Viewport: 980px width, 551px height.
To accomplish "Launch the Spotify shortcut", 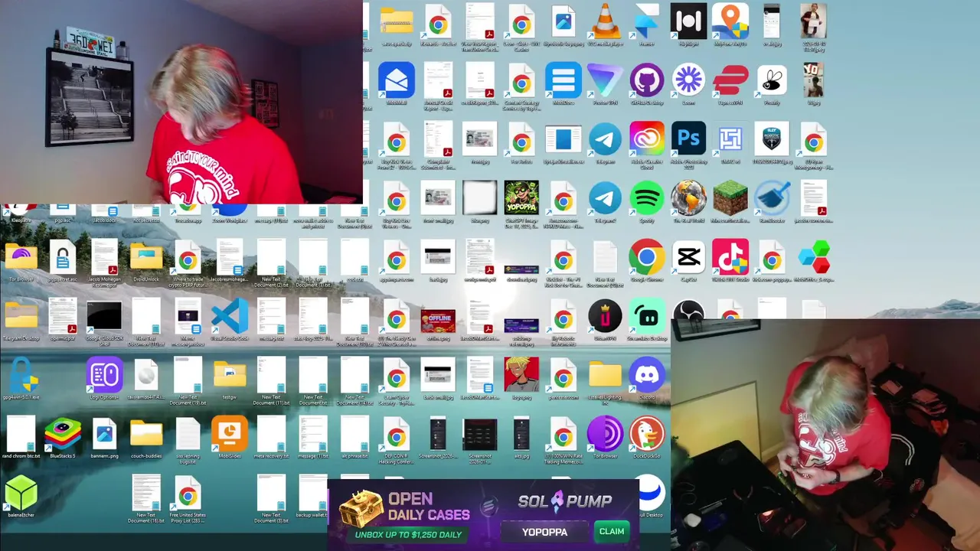I will click(x=647, y=199).
